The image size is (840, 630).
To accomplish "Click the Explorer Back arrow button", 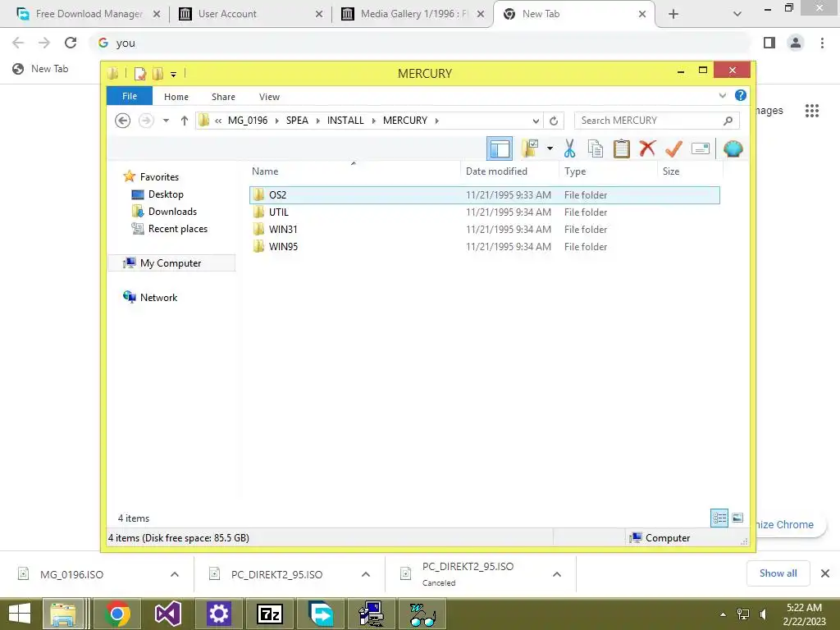I will coord(123,121).
